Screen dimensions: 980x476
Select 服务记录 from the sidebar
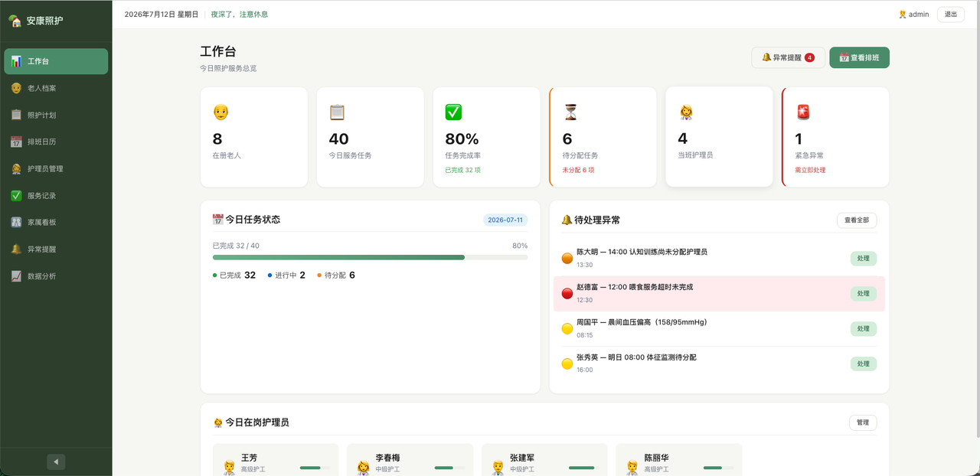[56, 195]
